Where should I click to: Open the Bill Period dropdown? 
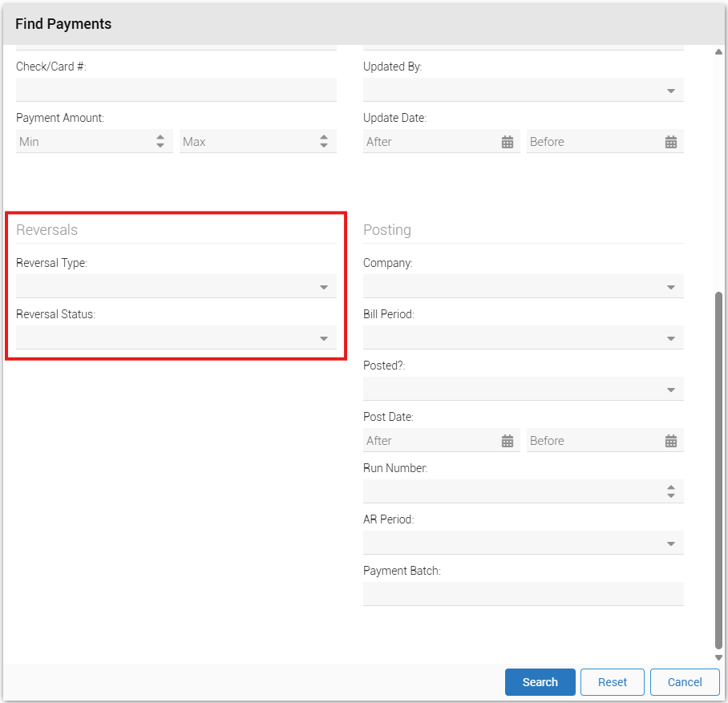click(671, 338)
